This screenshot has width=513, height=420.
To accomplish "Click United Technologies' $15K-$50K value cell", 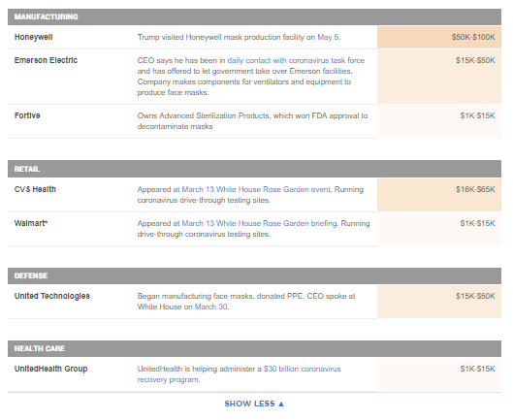I will click(x=439, y=302).
